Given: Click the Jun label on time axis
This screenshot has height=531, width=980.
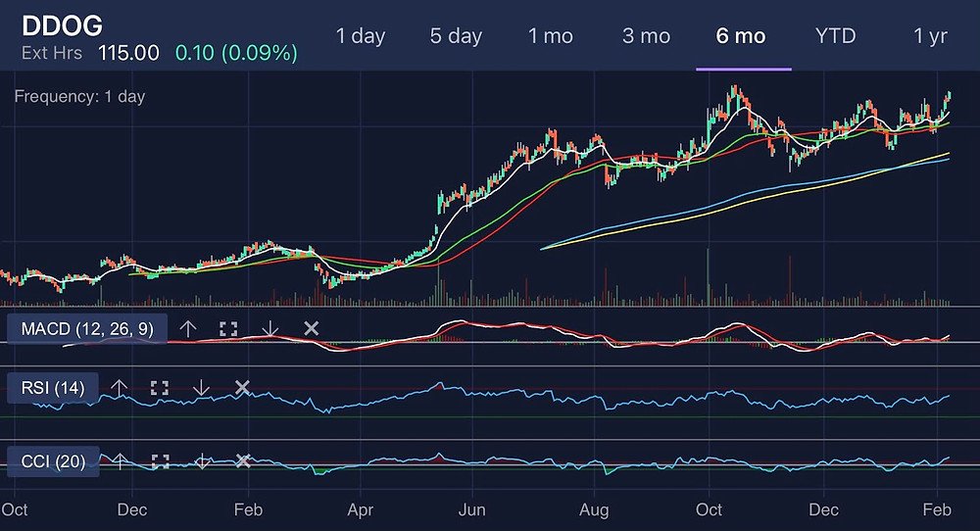Looking at the screenshot, I should [x=472, y=509].
